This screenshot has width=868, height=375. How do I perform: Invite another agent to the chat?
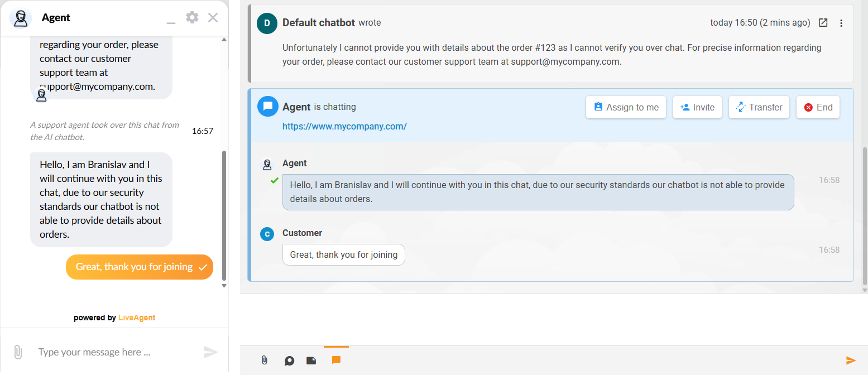click(697, 107)
